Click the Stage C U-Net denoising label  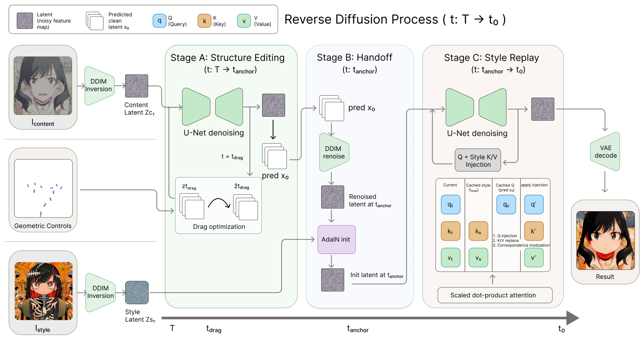[x=477, y=133]
